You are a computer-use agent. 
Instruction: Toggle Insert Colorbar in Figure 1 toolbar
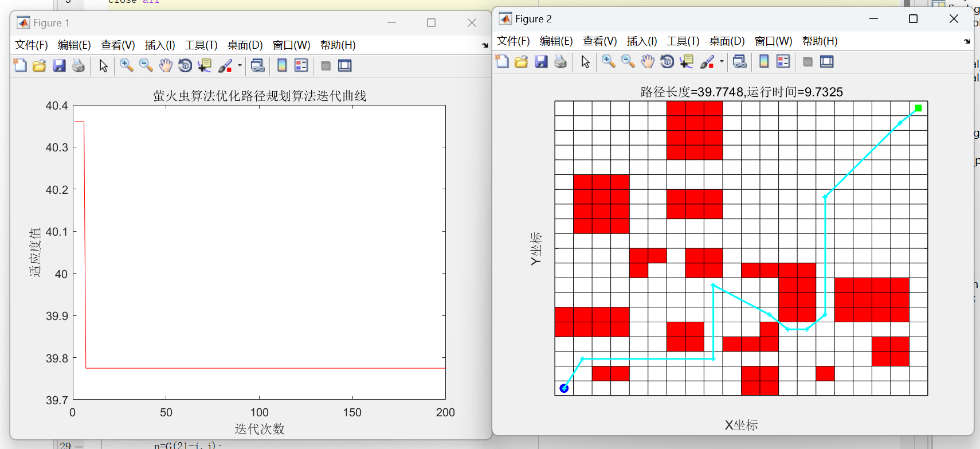click(x=282, y=66)
